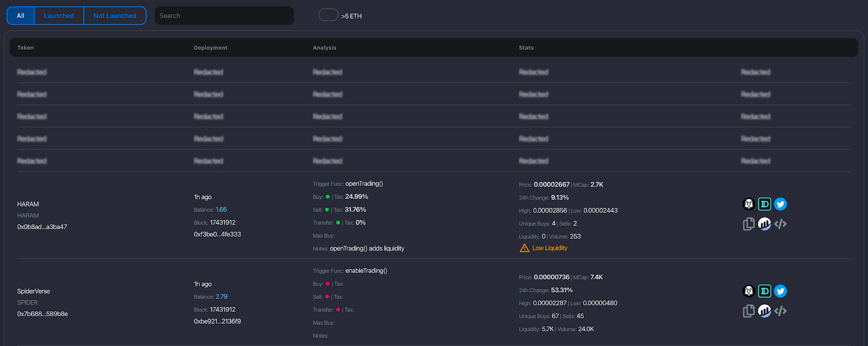Open HARAM balance 1.66 link
This screenshot has width=868, height=346.
[x=221, y=210]
